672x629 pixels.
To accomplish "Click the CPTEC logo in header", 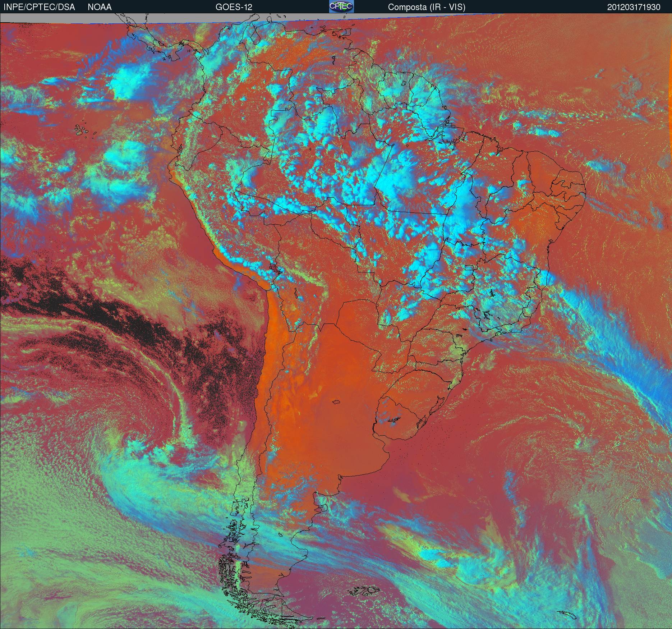I will 341,6.
